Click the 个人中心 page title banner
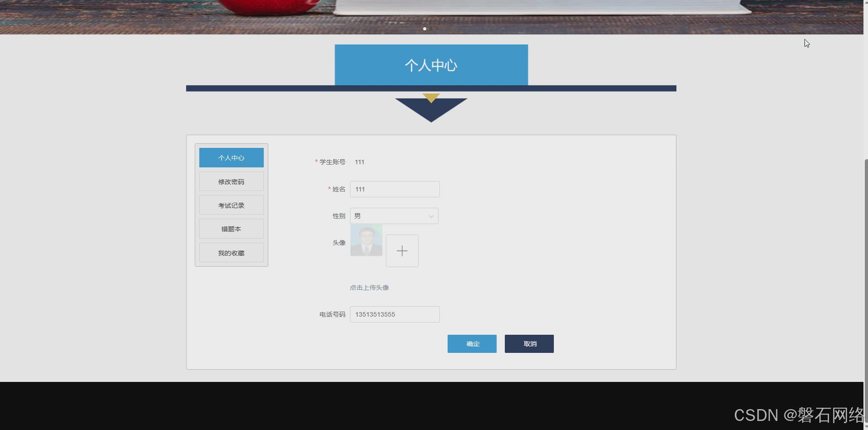This screenshot has width=868, height=430. point(431,65)
